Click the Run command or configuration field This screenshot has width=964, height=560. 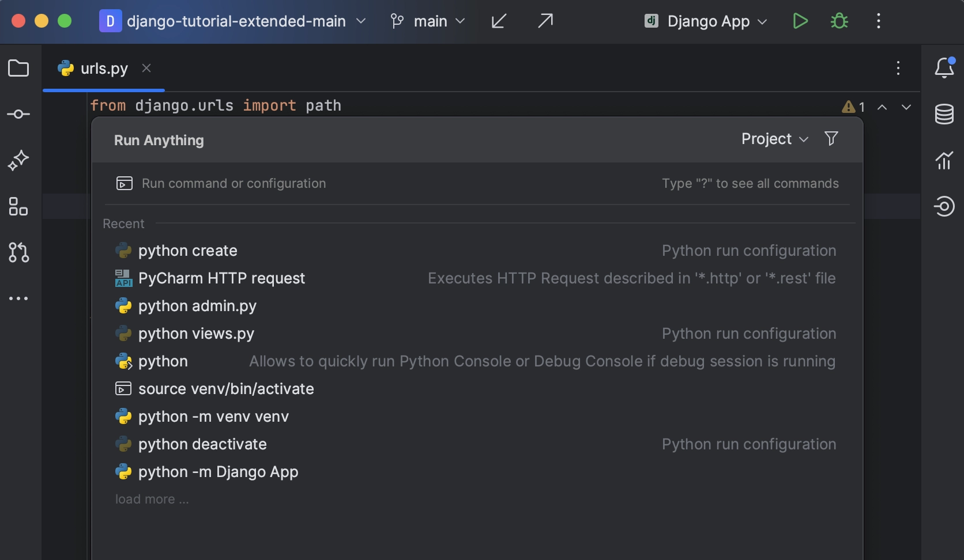tap(477, 183)
